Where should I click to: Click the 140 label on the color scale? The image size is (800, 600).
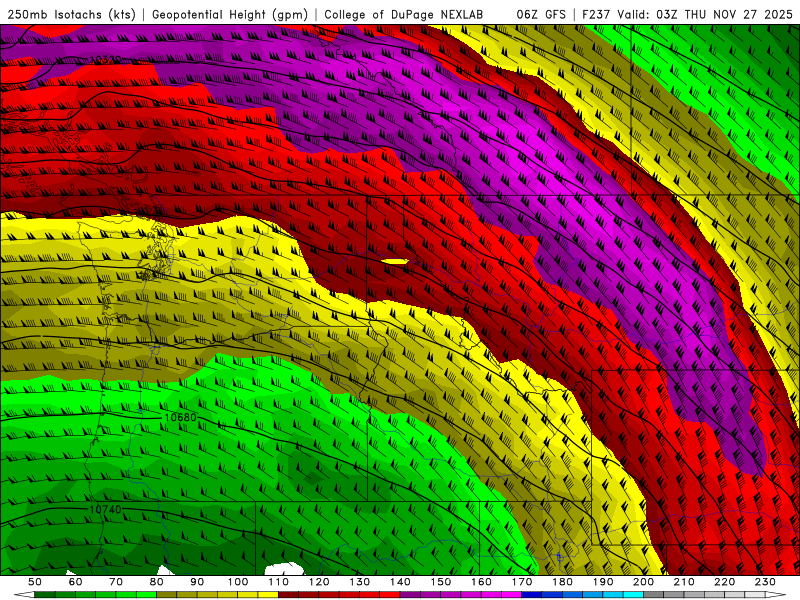click(x=401, y=582)
